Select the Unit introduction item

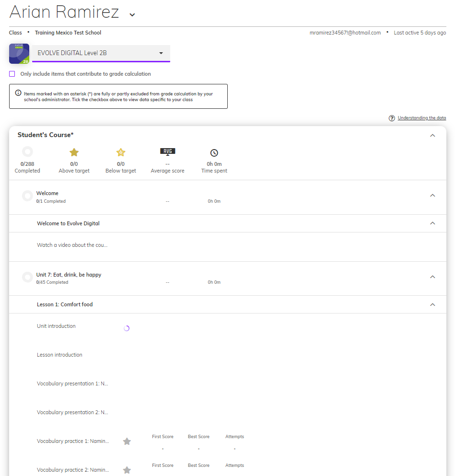coord(56,326)
